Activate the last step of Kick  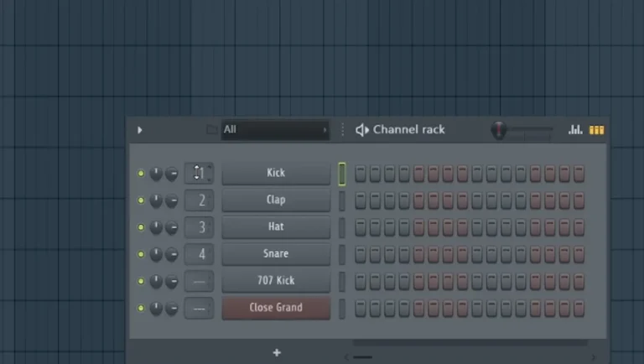pos(579,174)
